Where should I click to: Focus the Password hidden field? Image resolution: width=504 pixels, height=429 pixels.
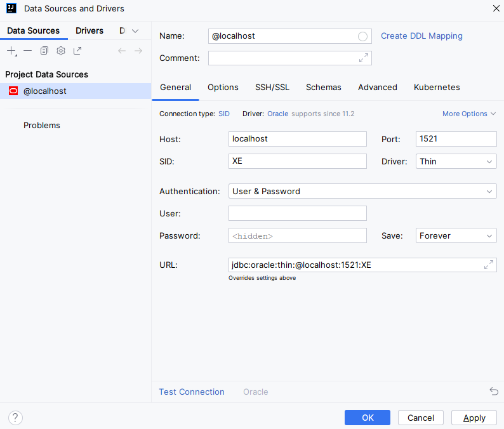pyautogui.click(x=298, y=235)
